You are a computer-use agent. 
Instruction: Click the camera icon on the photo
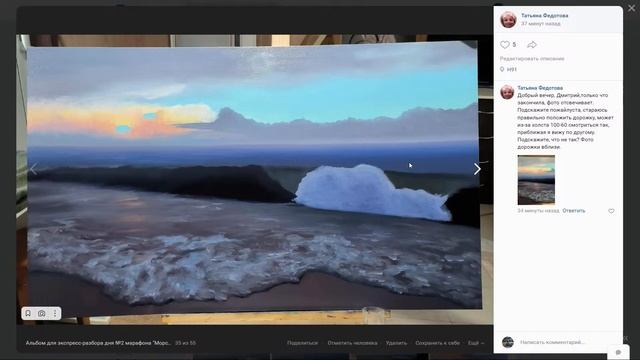(x=42, y=313)
